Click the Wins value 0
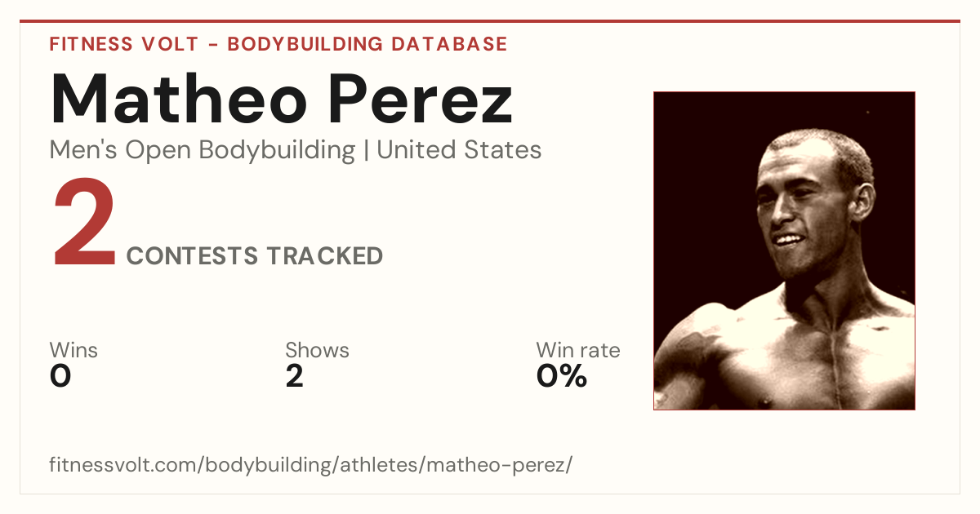The width and height of the screenshot is (980, 514). 60,376
